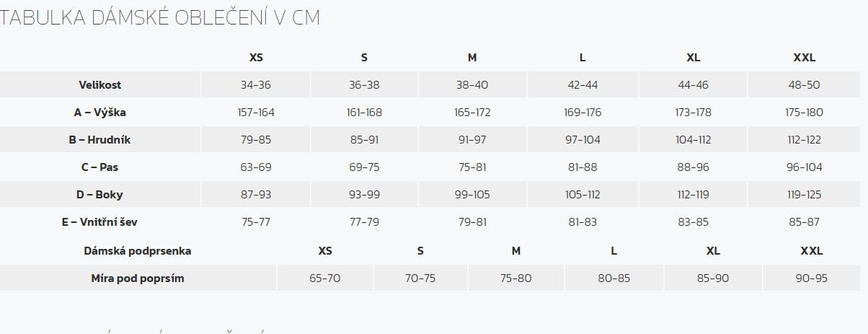Click the 96-104 waist cell
The image size is (868, 334).
805,167
